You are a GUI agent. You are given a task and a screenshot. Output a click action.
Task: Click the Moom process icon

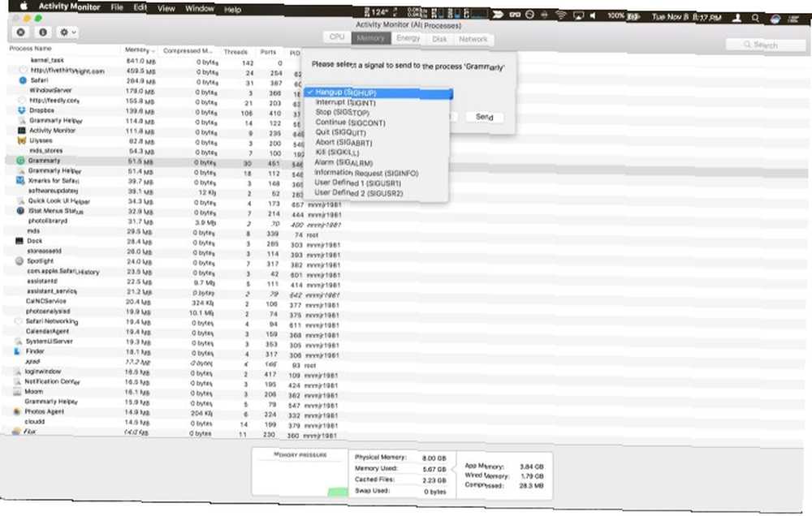pyautogui.click(x=16, y=392)
